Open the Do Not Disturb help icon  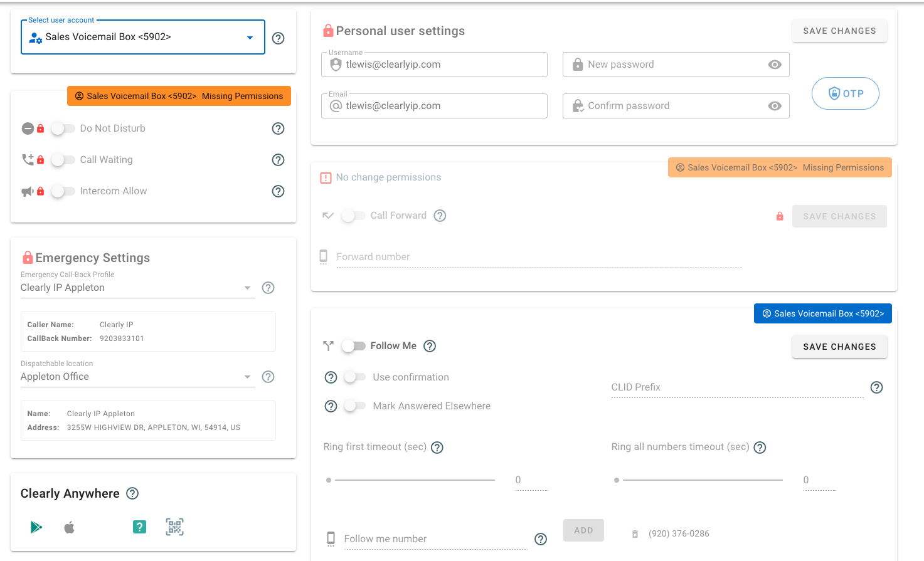pyautogui.click(x=278, y=128)
